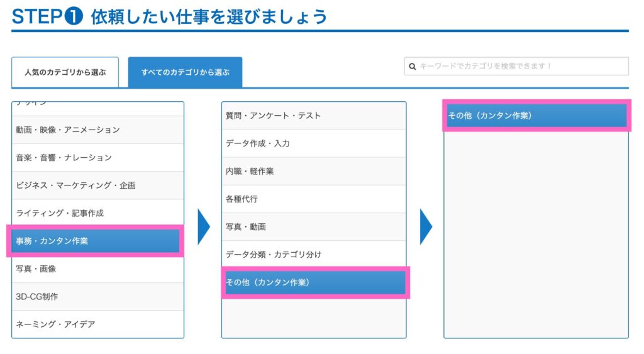Pick ビジネス・マーケティング・企画 category
Viewport: 644px width, 354px height.
pyautogui.click(x=97, y=185)
